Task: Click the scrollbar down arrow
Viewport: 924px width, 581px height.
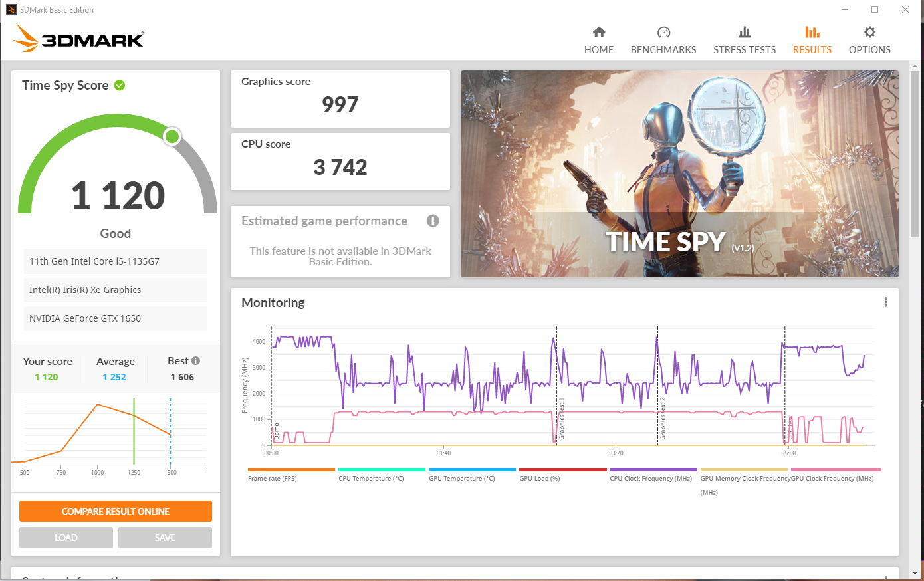Action: (915, 572)
